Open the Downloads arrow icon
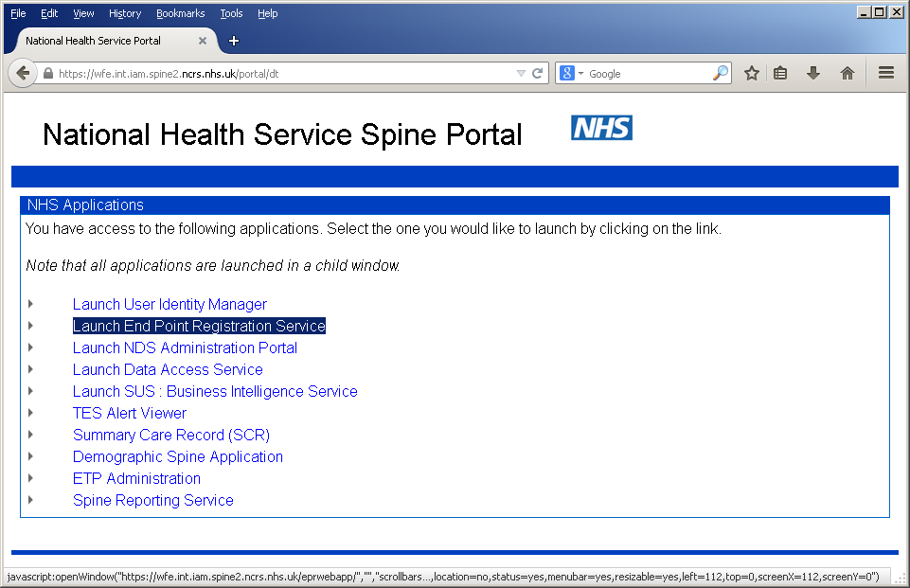The height and width of the screenshot is (588, 910). pos(813,73)
